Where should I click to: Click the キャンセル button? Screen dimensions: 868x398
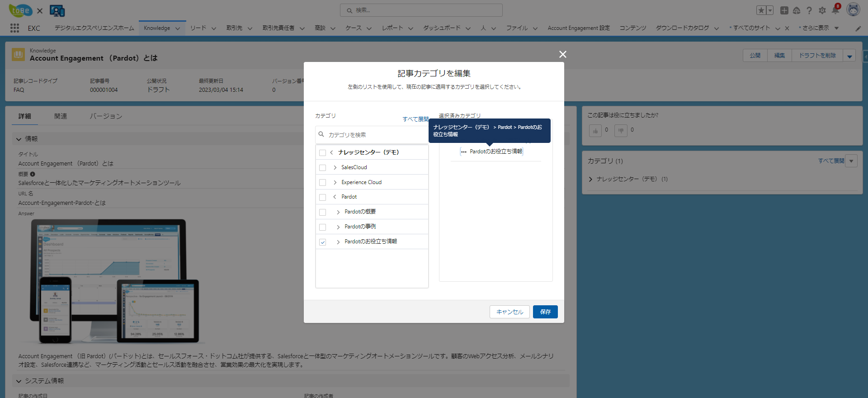click(509, 312)
